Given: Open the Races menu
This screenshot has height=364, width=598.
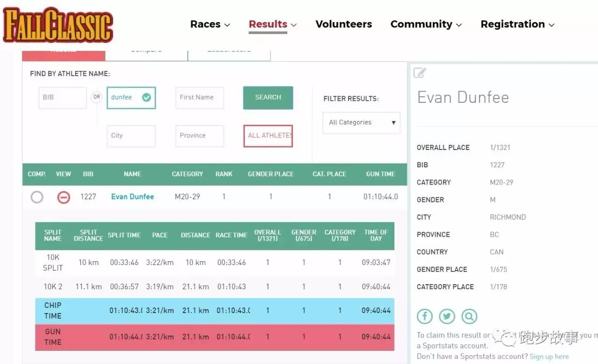Looking at the screenshot, I should pos(210,24).
